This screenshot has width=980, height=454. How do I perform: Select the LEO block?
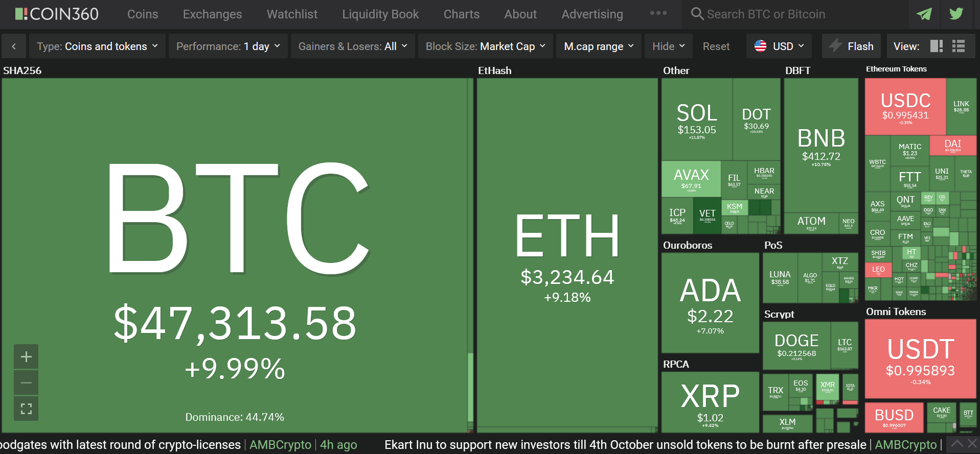(x=878, y=269)
